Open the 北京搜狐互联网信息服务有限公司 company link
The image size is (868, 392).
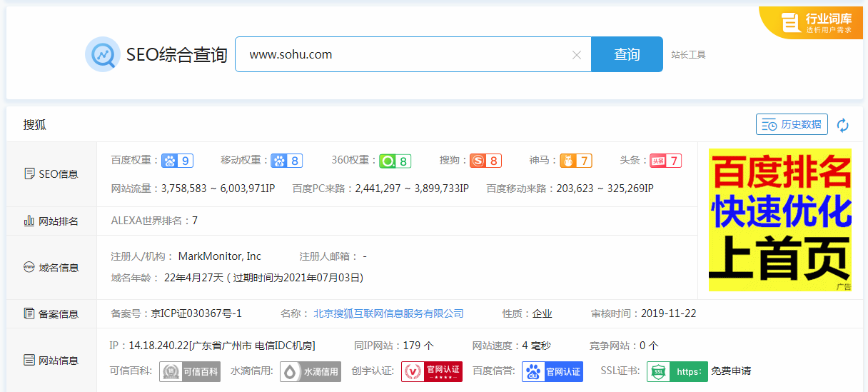[x=388, y=313]
